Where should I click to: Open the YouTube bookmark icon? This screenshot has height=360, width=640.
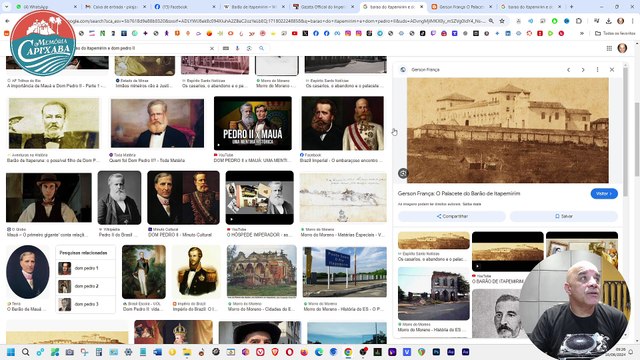click(294, 33)
